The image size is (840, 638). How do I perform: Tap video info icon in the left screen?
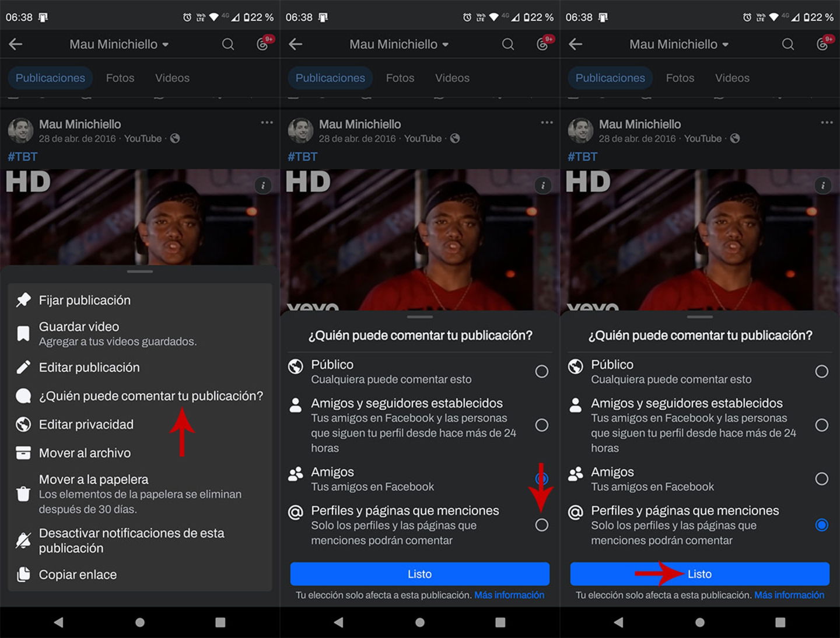(x=263, y=186)
